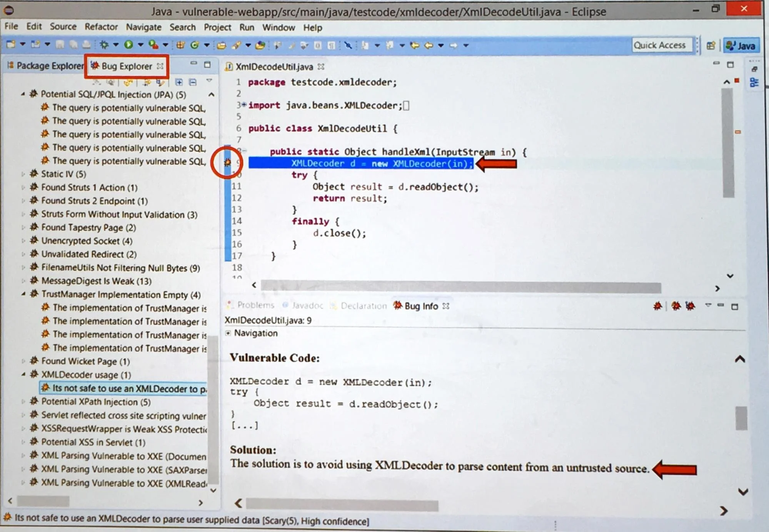Switch to the Declaration tab
This screenshot has height=532, width=769.
pos(359,306)
